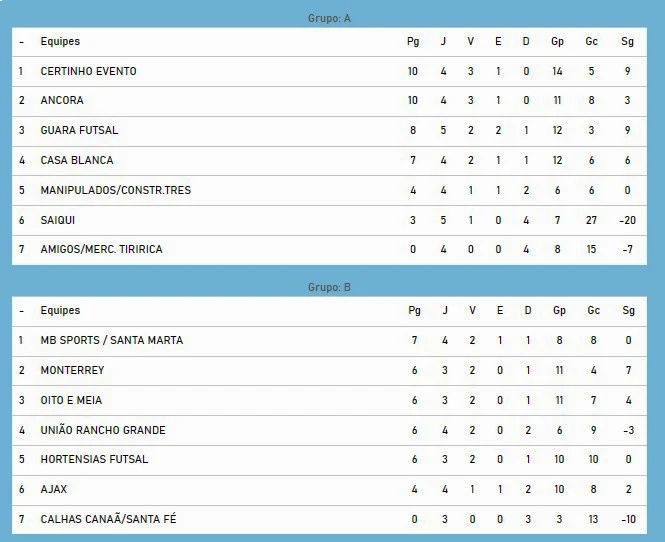Select the MONTERREY team row
665x542 pixels.
pyautogui.click(x=329, y=371)
